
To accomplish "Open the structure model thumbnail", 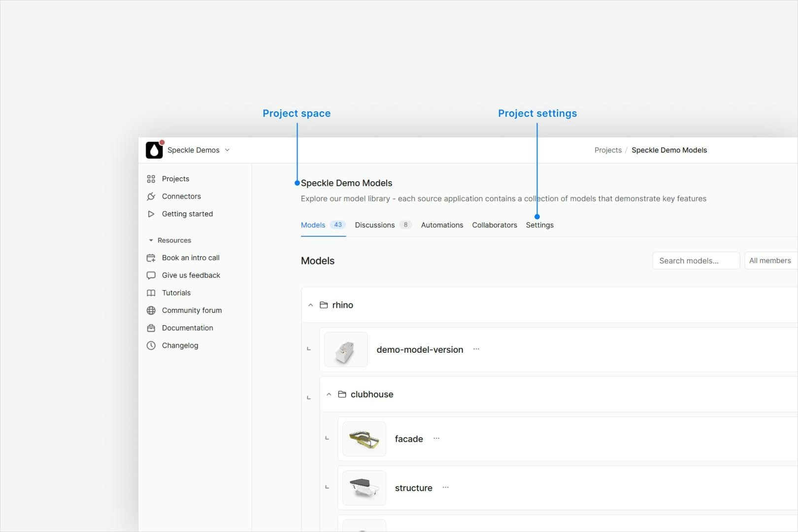I will point(364,488).
